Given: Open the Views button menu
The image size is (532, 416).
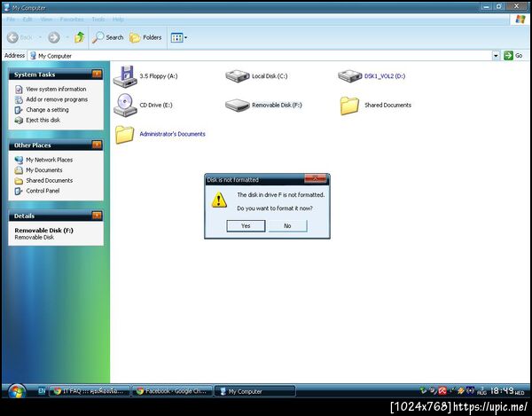Looking at the screenshot, I should coord(179,37).
